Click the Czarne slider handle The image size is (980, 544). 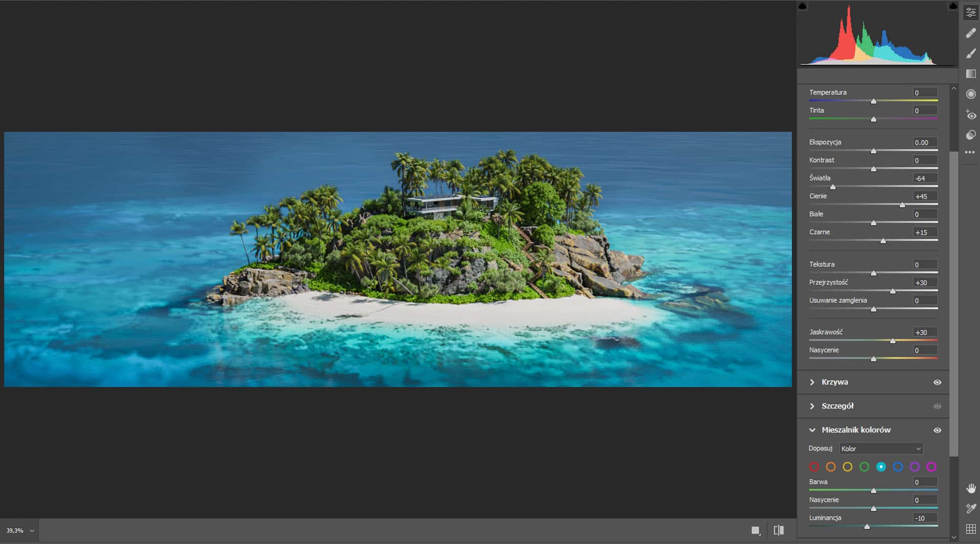click(x=883, y=240)
